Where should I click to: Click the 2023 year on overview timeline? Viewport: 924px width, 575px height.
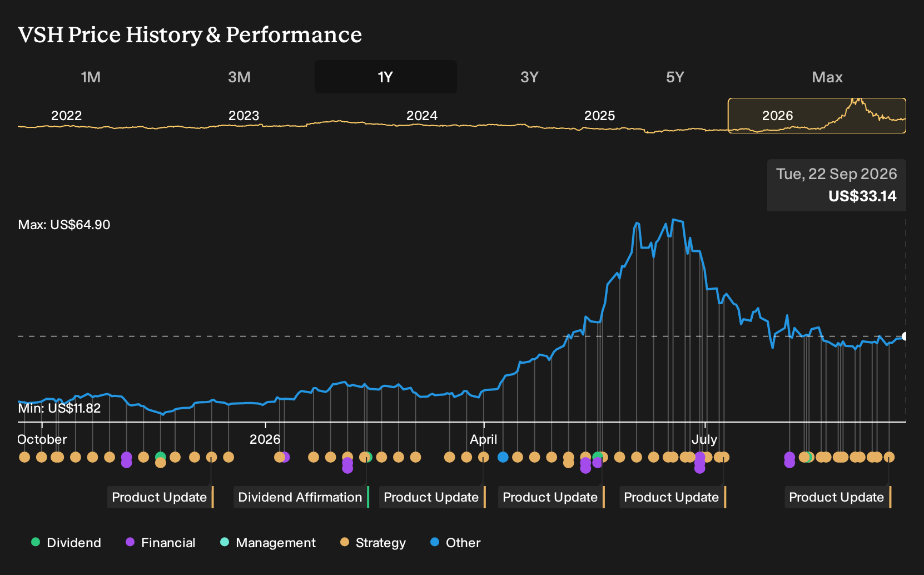point(244,116)
